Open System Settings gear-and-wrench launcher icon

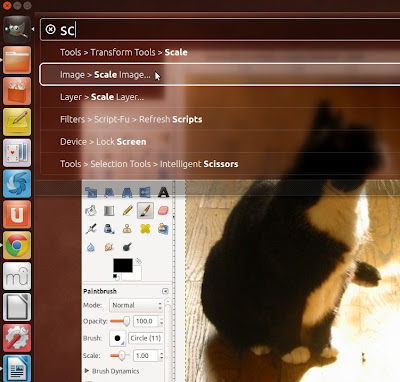click(x=17, y=338)
